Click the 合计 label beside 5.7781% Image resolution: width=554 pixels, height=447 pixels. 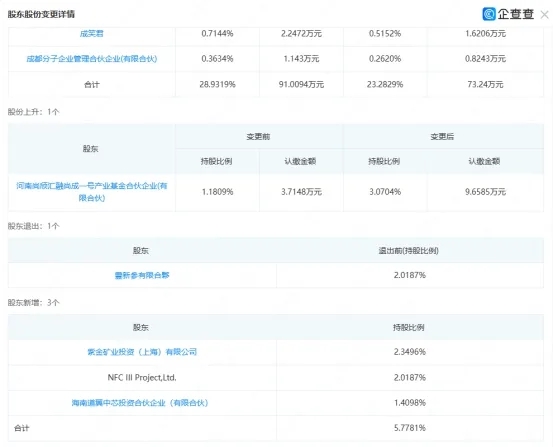22,428
